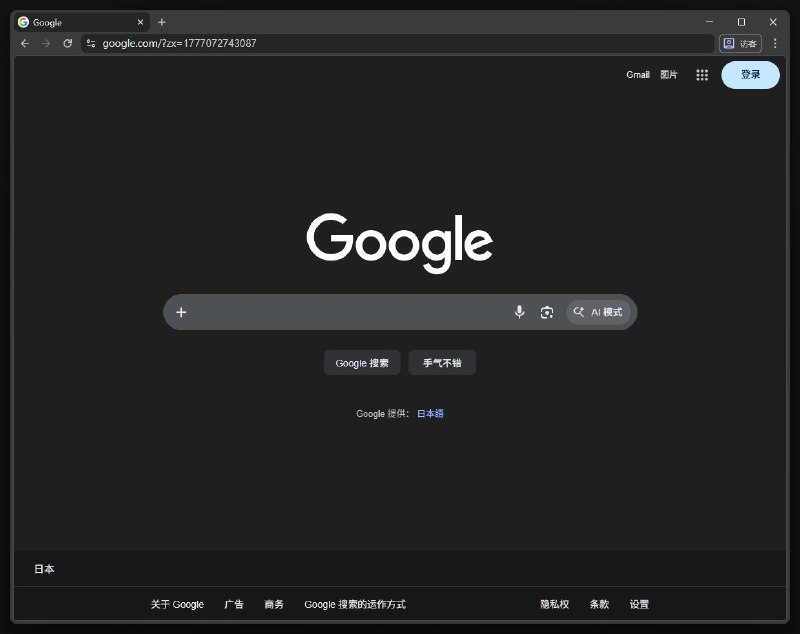The height and width of the screenshot is (634, 800).
Task: Open Google Lens image search
Action: coord(546,312)
